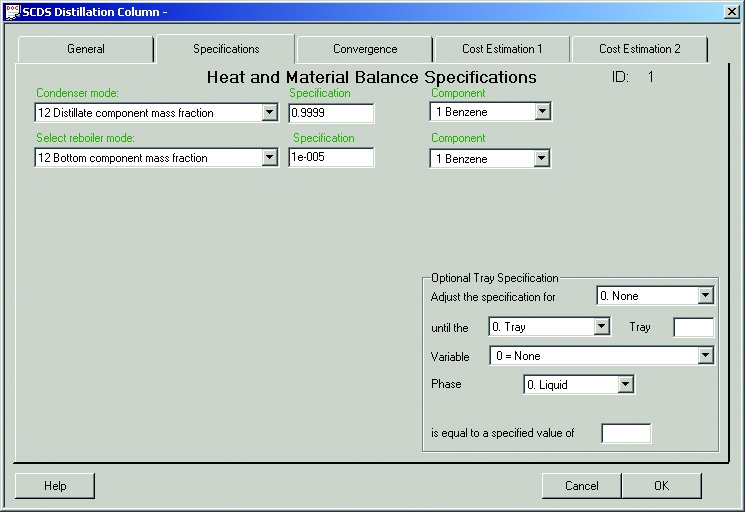Click the 'Phase' label text
The width and height of the screenshot is (745, 512).
pos(446,384)
